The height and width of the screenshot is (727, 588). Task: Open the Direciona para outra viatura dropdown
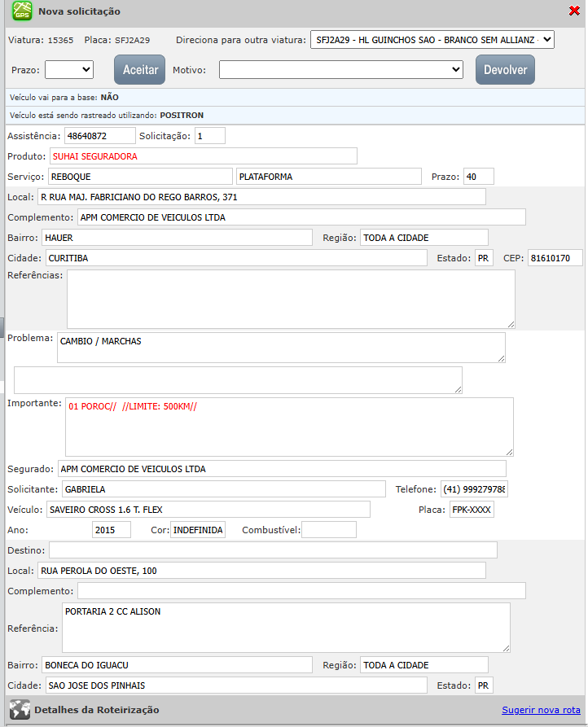click(x=432, y=39)
